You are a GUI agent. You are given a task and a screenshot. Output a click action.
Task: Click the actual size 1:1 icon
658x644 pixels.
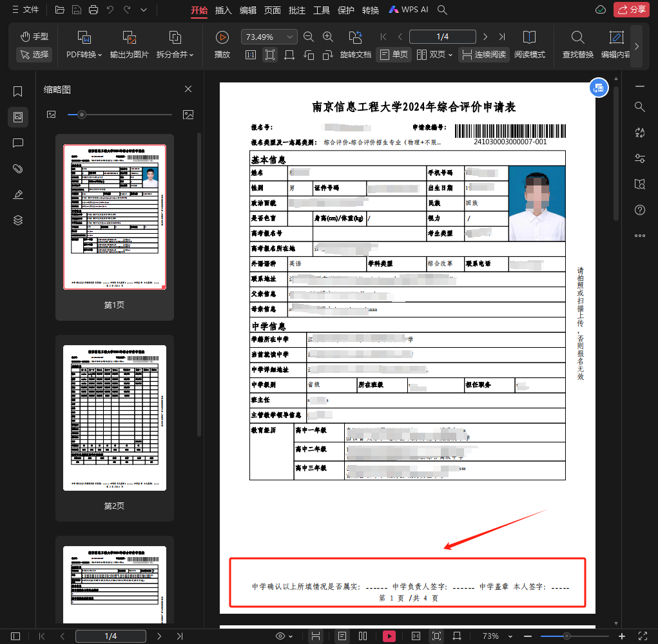point(251,55)
